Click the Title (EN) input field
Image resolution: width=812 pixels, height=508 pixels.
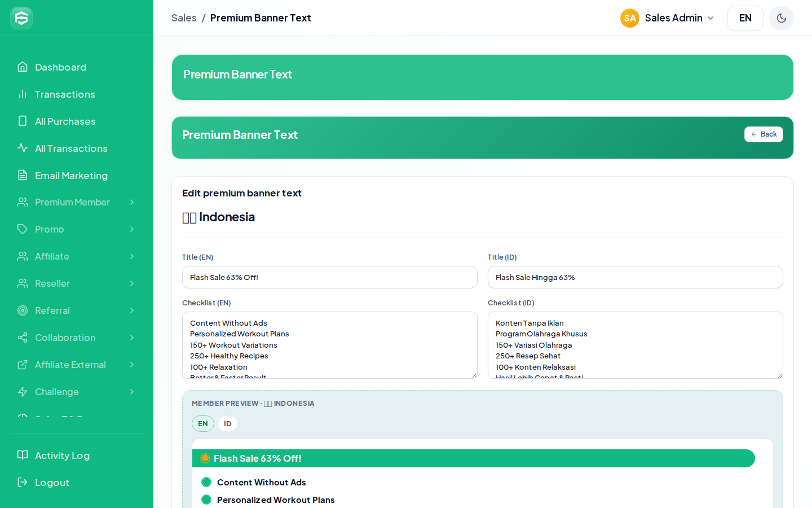click(330, 277)
